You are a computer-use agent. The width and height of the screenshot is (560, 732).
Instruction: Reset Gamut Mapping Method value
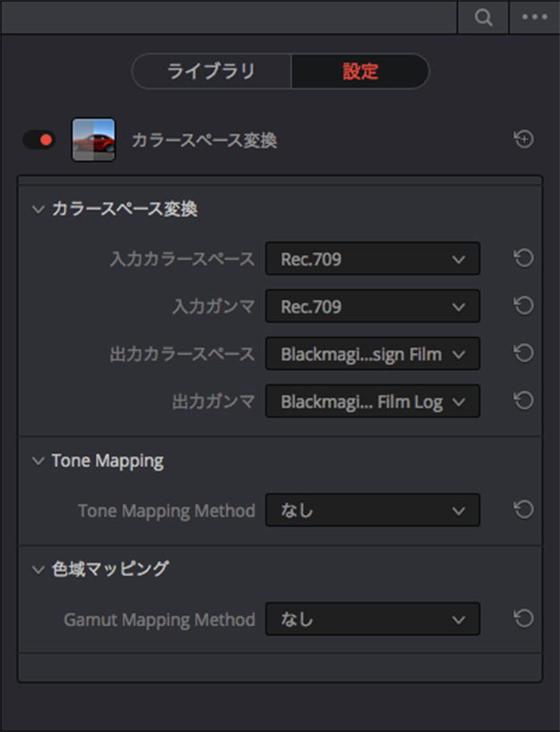coord(523,618)
